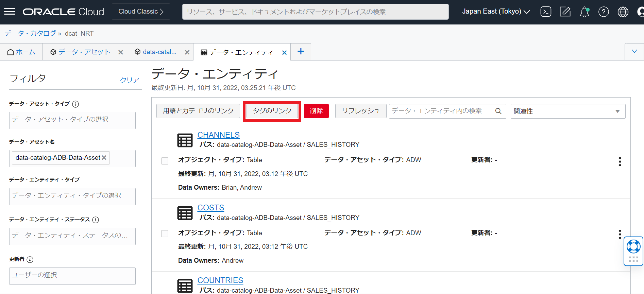Click the edit announcement pencil icon
Image resolution: width=644 pixels, height=294 pixels.
pyautogui.click(x=565, y=12)
